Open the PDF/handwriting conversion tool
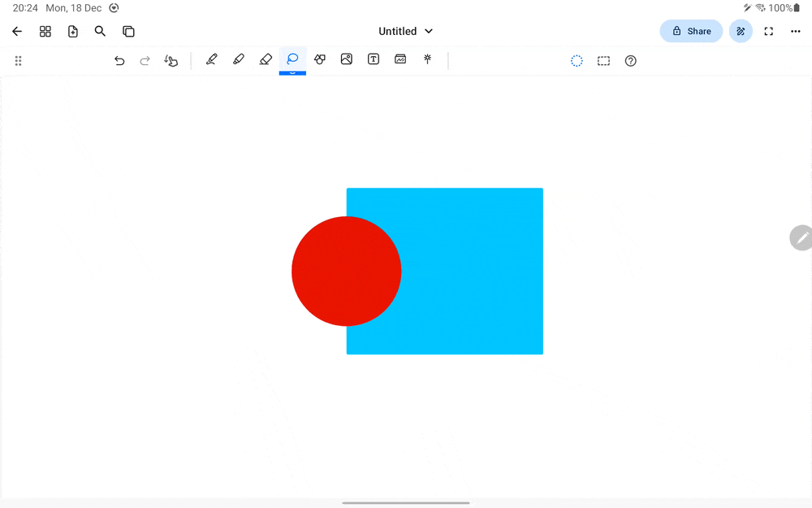 click(400, 59)
